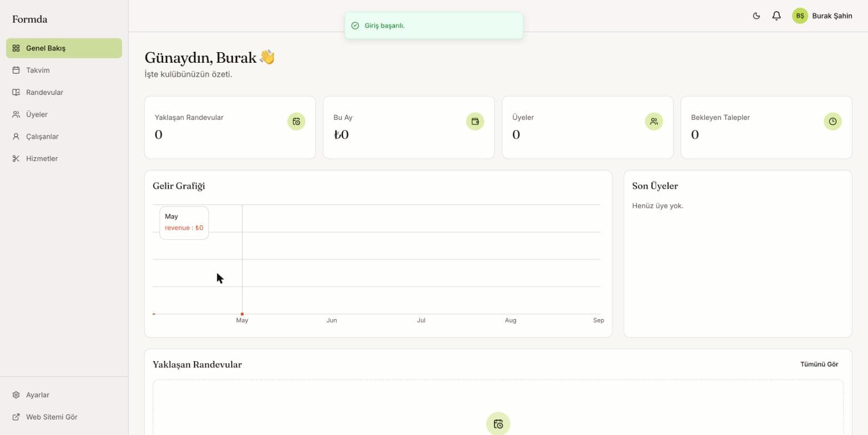The image size is (868, 435).
Task: Click the May data point on chart
Action: click(242, 314)
